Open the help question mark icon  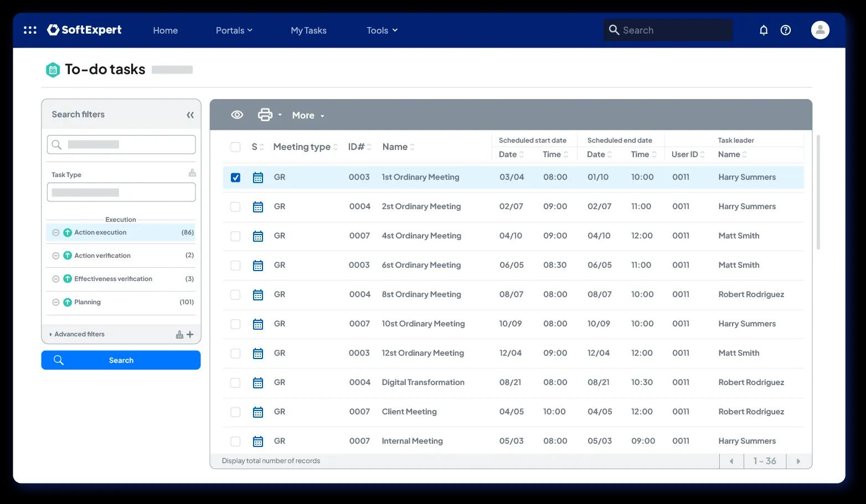pyautogui.click(x=786, y=30)
